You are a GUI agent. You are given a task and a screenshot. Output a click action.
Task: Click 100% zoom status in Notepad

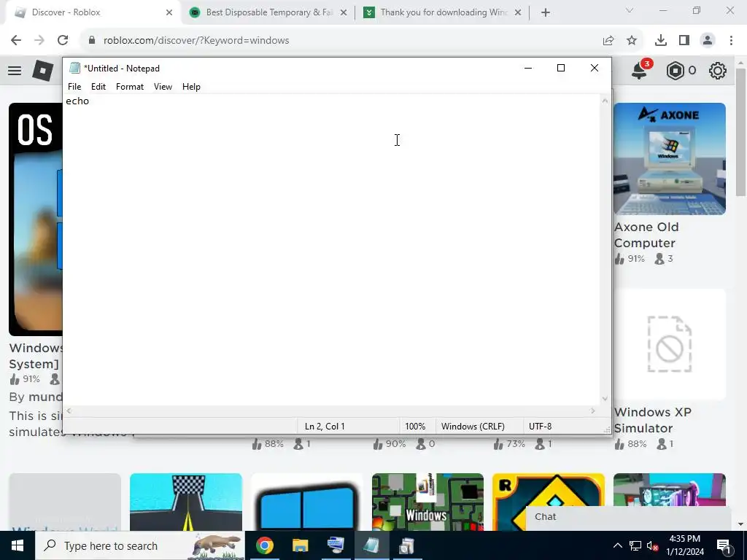pos(415,426)
